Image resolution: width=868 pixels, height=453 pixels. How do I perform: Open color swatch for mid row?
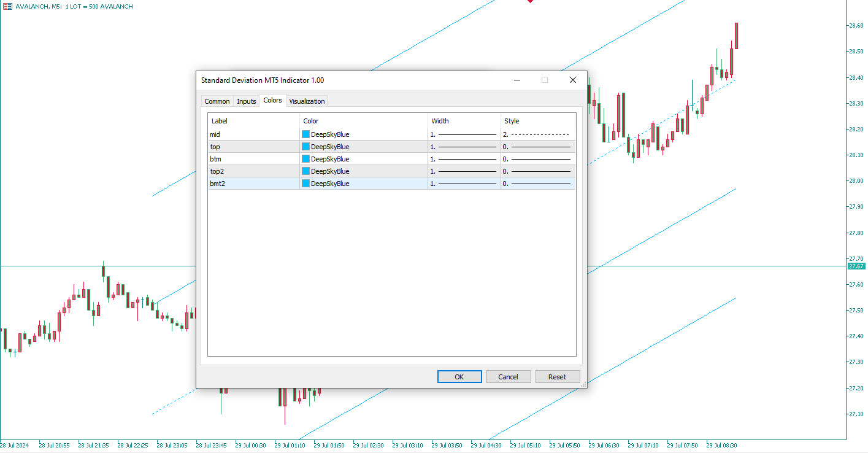click(x=306, y=134)
